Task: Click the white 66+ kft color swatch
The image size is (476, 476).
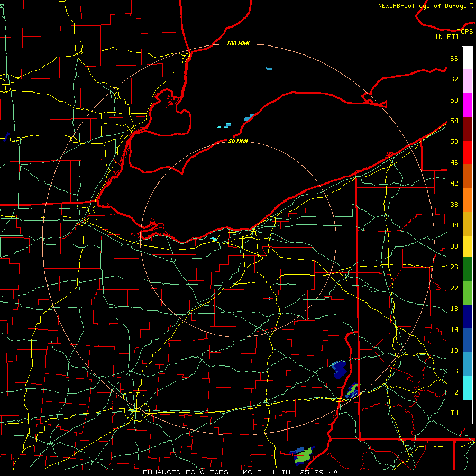Action: [x=467, y=58]
